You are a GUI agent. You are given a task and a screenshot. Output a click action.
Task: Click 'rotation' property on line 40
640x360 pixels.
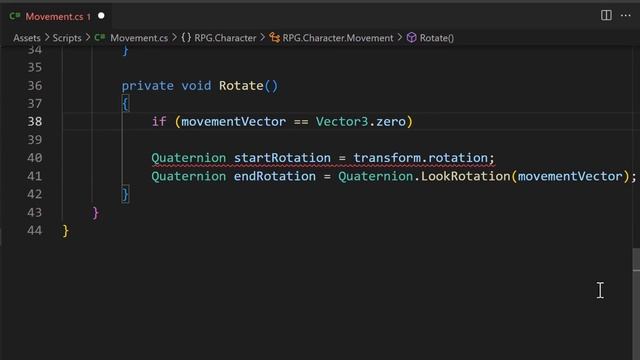tap(458, 158)
